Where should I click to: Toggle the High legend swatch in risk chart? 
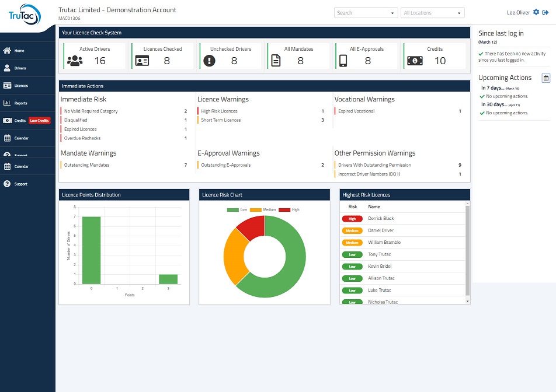[284, 210]
